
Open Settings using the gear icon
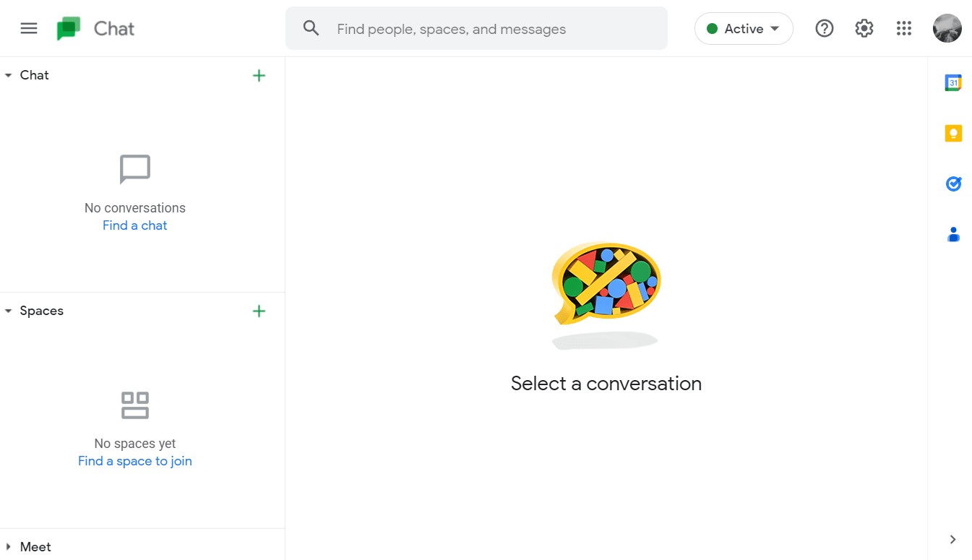coord(864,28)
